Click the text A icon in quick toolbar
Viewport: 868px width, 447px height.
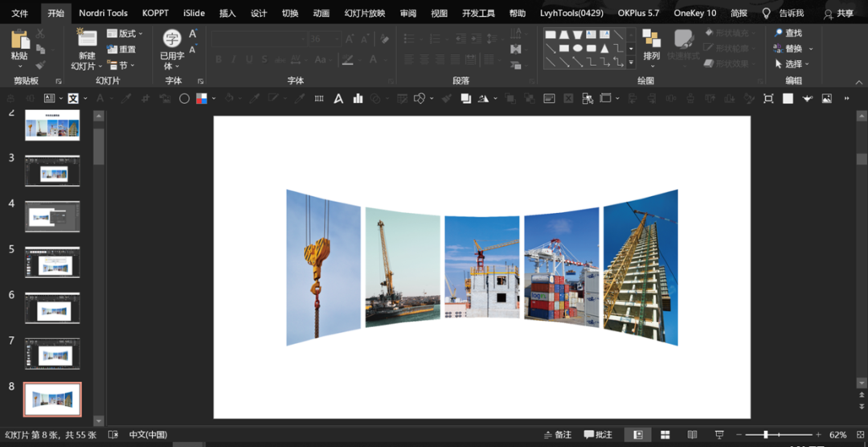338,99
